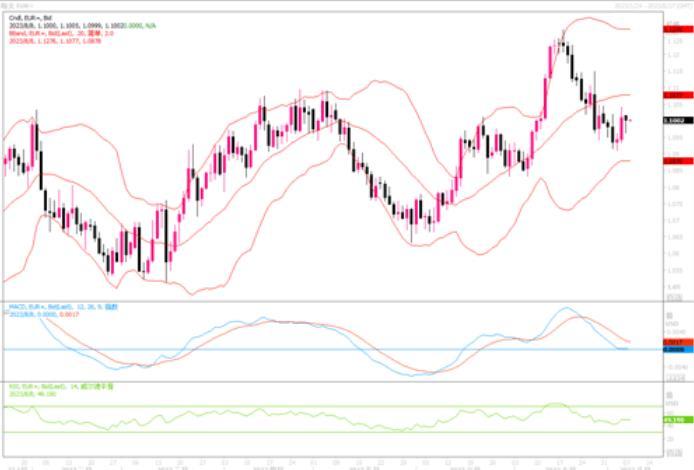The height and width of the screenshot is (470, 694).
Task: Click the chart title text at top left
Action: tap(18, 5)
